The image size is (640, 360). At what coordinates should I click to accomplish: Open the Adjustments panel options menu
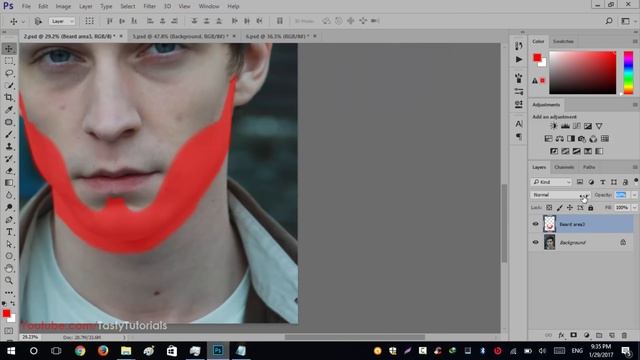point(635,105)
